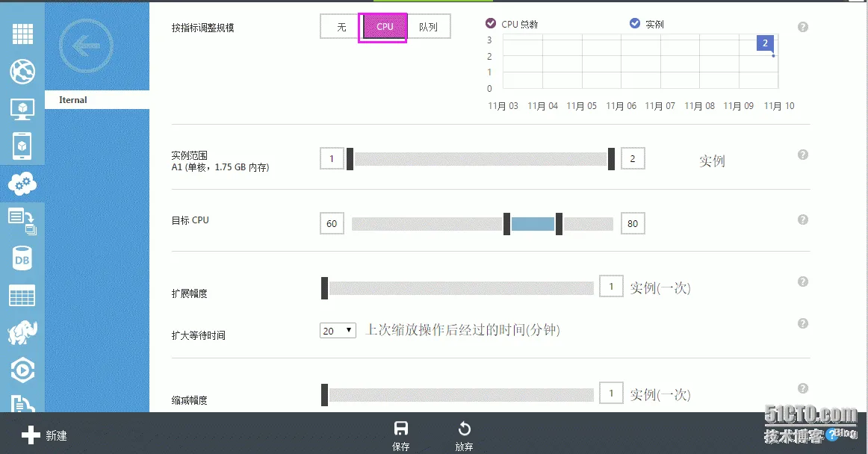The height and width of the screenshot is (454, 868).
Task: Select the SQL Databases DB icon
Action: (22, 258)
